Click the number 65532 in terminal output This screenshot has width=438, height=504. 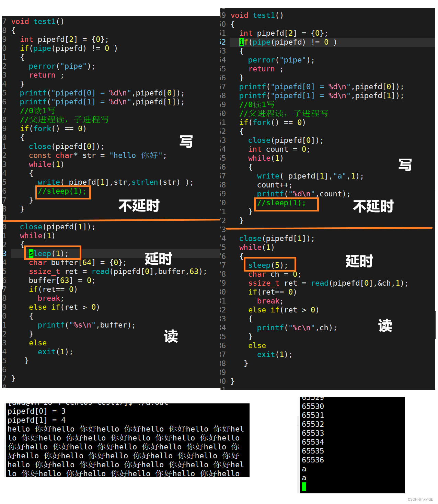pyautogui.click(x=313, y=424)
